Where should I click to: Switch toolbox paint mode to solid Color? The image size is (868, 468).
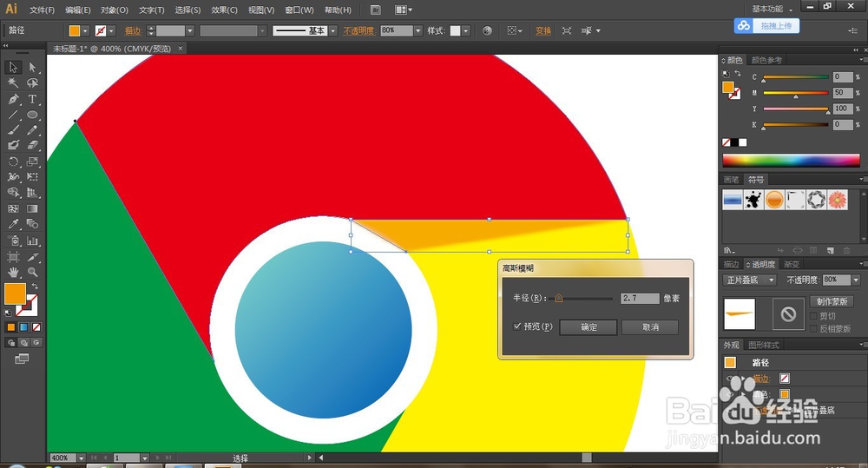(x=11, y=327)
